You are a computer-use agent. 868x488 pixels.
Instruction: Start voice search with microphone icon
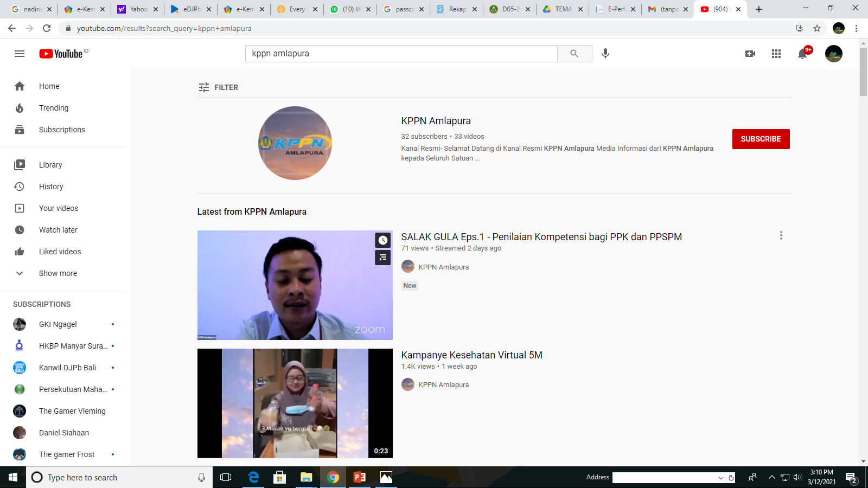pos(605,54)
